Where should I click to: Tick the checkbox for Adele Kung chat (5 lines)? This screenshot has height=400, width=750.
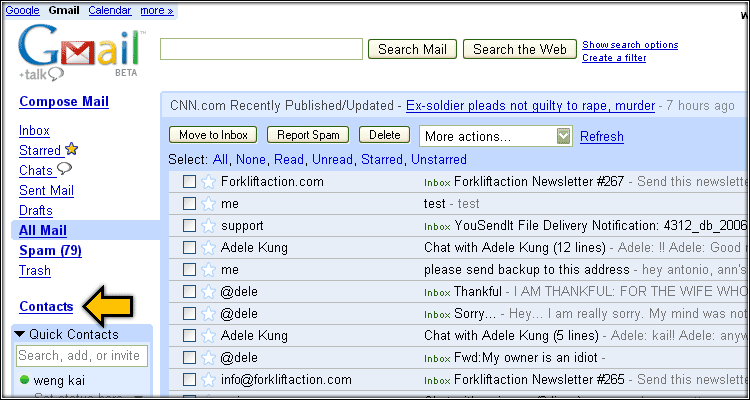pos(189,336)
